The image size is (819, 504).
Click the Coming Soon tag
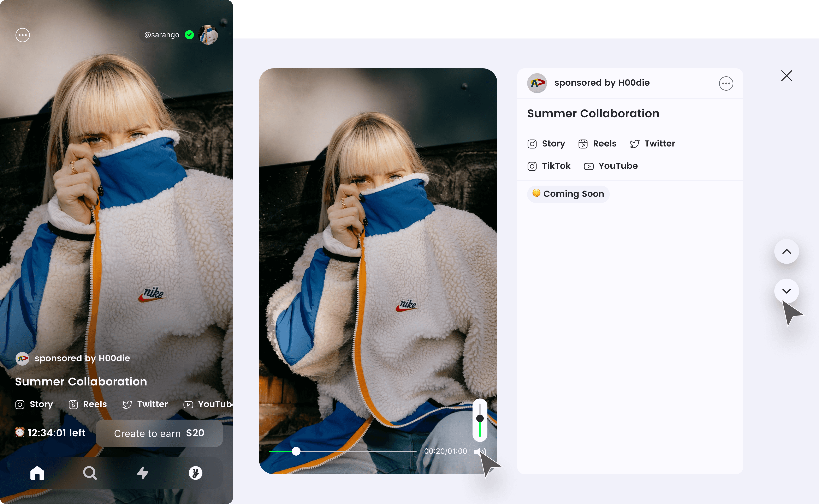[568, 194]
